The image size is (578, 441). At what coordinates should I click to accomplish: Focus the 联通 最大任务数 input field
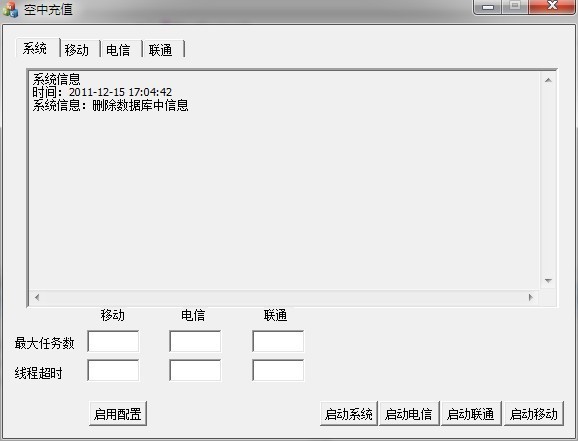point(278,341)
